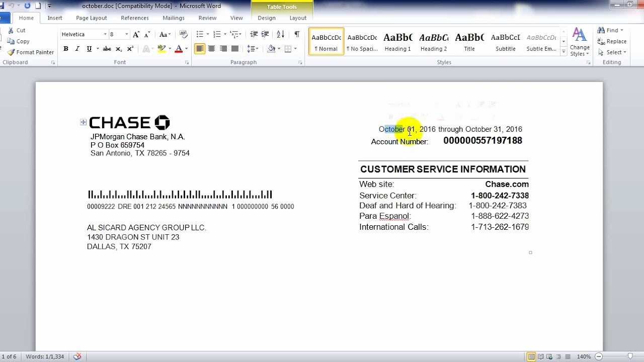Toggle Justify alignment
The width and height of the screenshot is (644, 362).
[x=234, y=49]
